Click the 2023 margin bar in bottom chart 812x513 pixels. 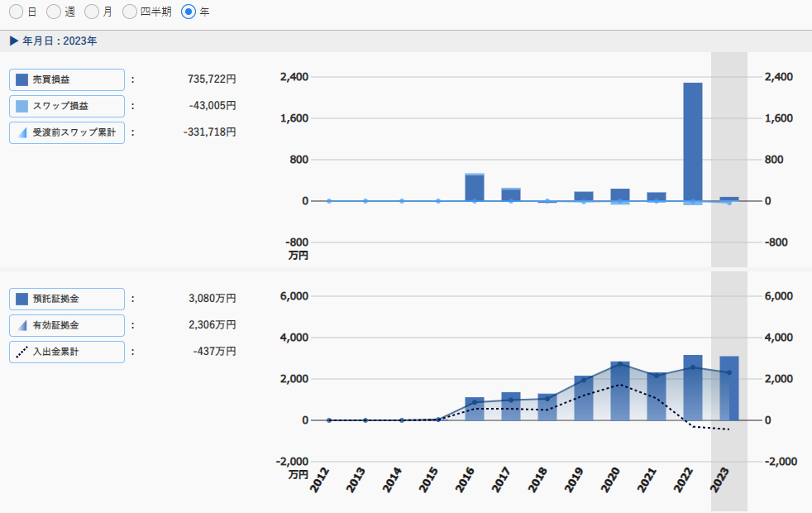pos(729,388)
